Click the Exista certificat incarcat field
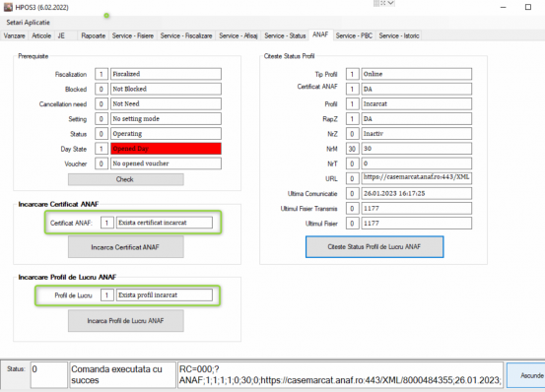This screenshot has width=545, height=392. [x=164, y=223]
